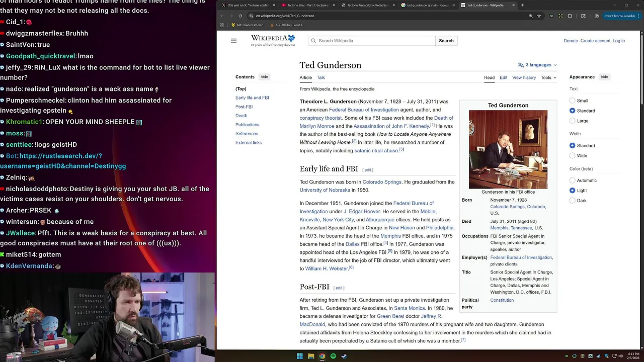Open File Explorer from the taskbar

point(311,356)
